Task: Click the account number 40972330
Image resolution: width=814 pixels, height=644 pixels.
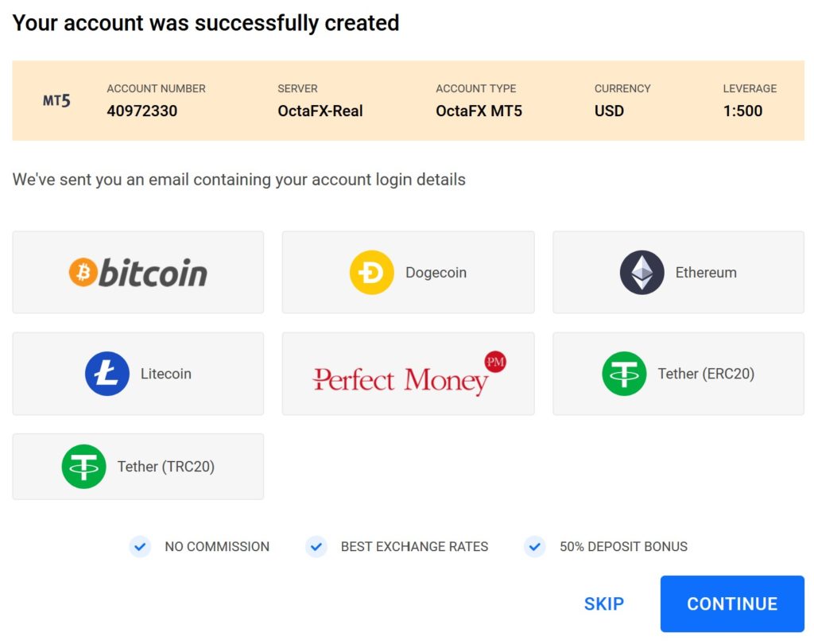Action: [141, 111]
